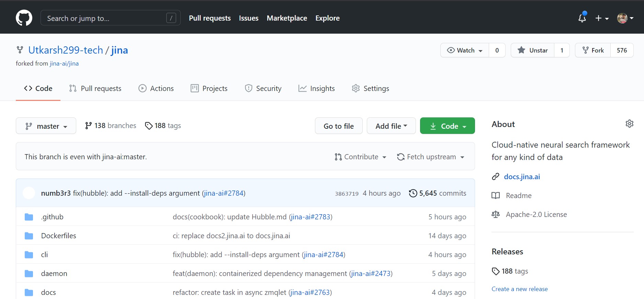The height and width of the screenshot is (299, 644).
Task: Open the plus create-new menu
Action: (602, 18)
